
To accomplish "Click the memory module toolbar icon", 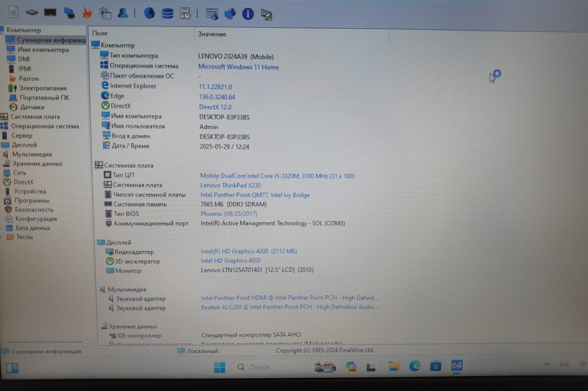I will click(x=50, y=13).
